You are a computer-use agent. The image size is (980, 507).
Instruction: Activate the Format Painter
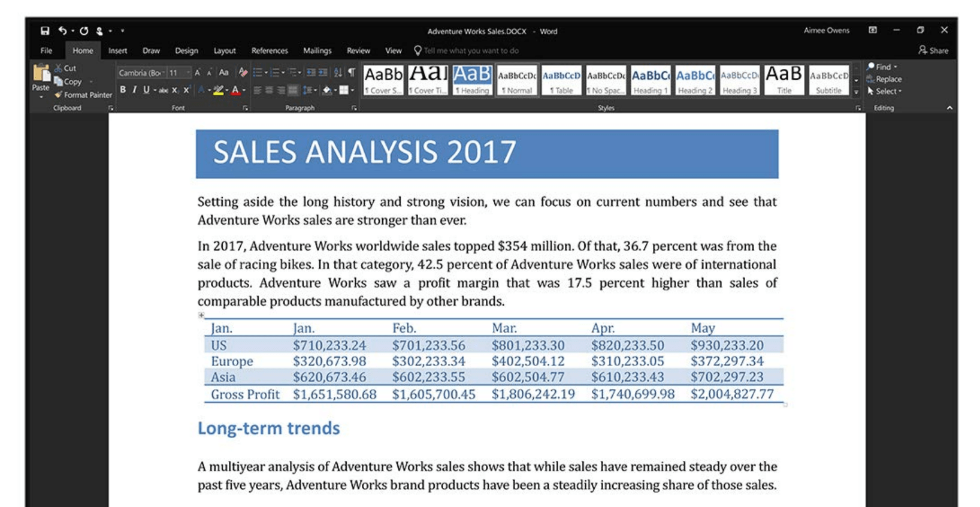tap(83, 95)
